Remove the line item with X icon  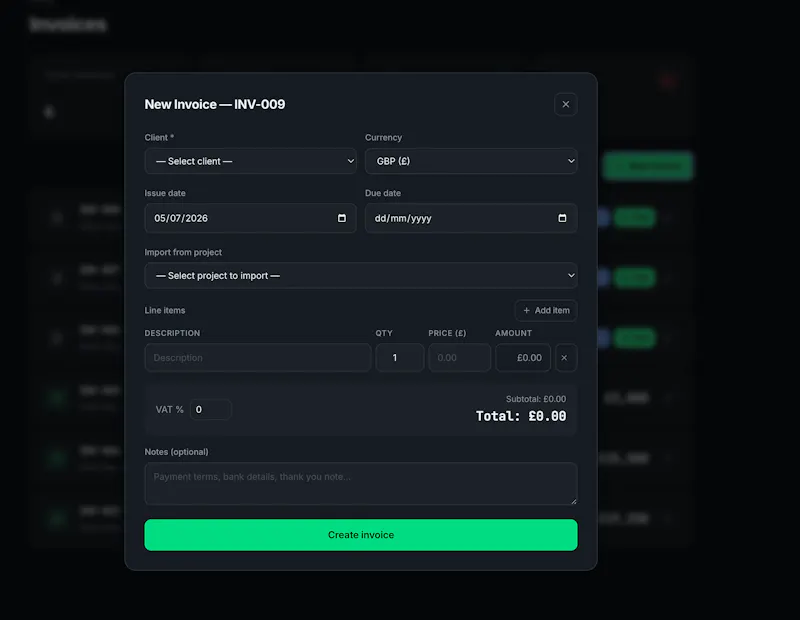coord(565,358)
